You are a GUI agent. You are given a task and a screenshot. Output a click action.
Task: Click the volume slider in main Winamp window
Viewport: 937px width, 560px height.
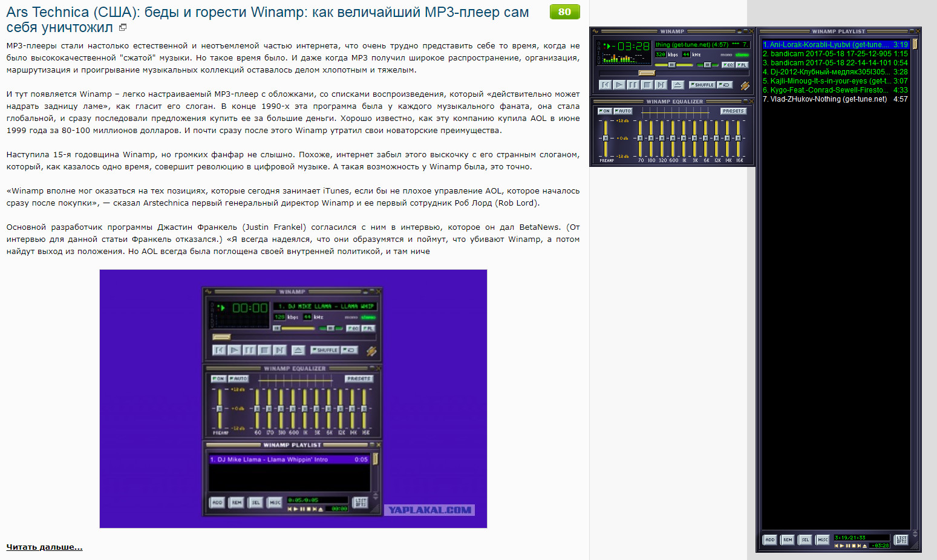(x=674, y=65)
